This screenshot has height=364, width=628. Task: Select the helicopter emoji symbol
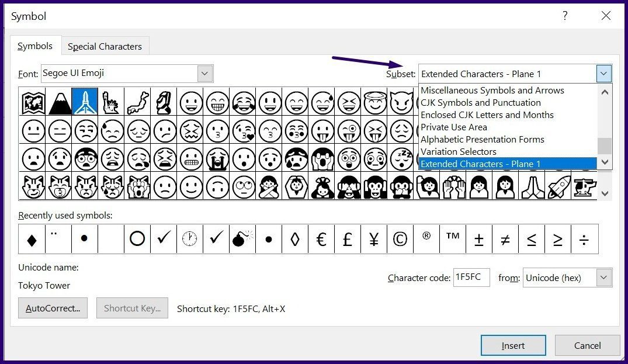pos(584,186)
